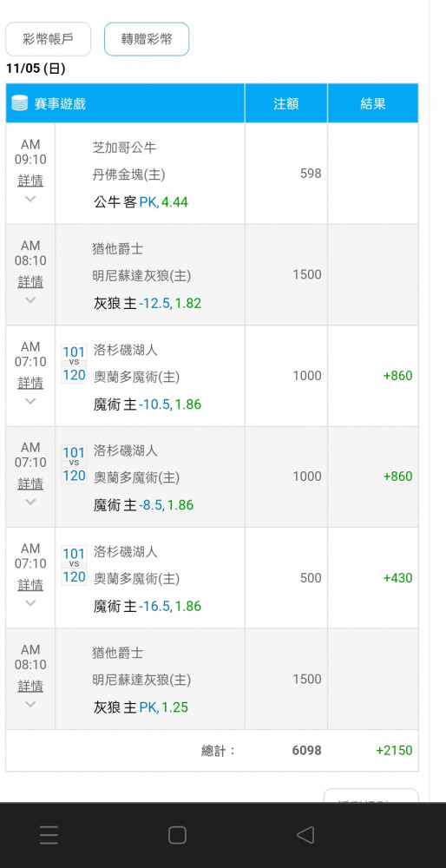Expand the chevron under the Magic -16.5 bet

pyautogui.click(x=30, y=603)
